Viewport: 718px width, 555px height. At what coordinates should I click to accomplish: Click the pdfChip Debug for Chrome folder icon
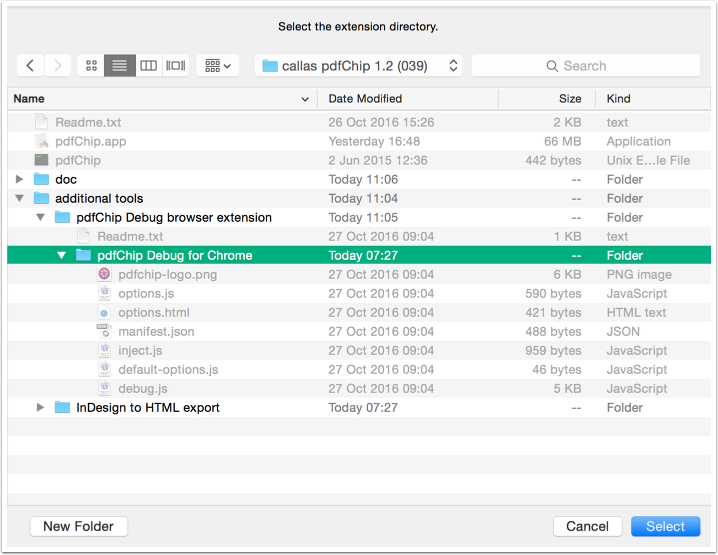coord(83,256)
